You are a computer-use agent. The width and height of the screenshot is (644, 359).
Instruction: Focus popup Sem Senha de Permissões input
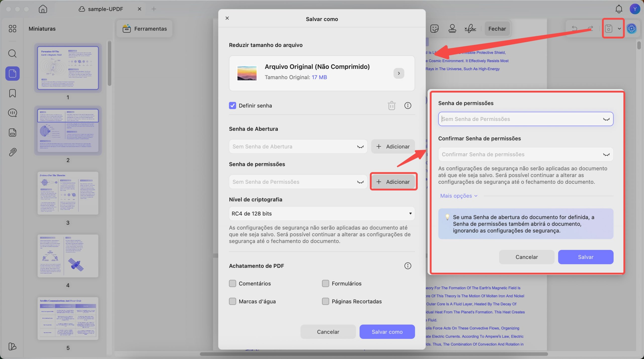point(526,119)
